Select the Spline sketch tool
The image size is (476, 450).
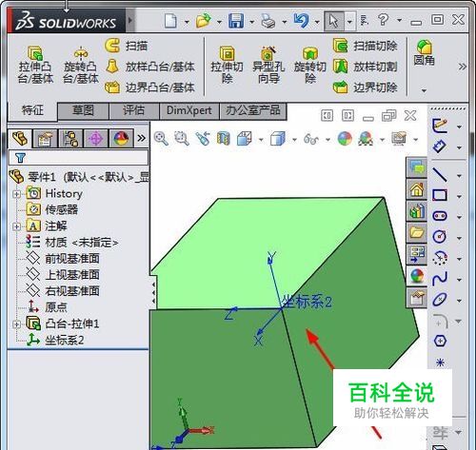click(440, 279)
